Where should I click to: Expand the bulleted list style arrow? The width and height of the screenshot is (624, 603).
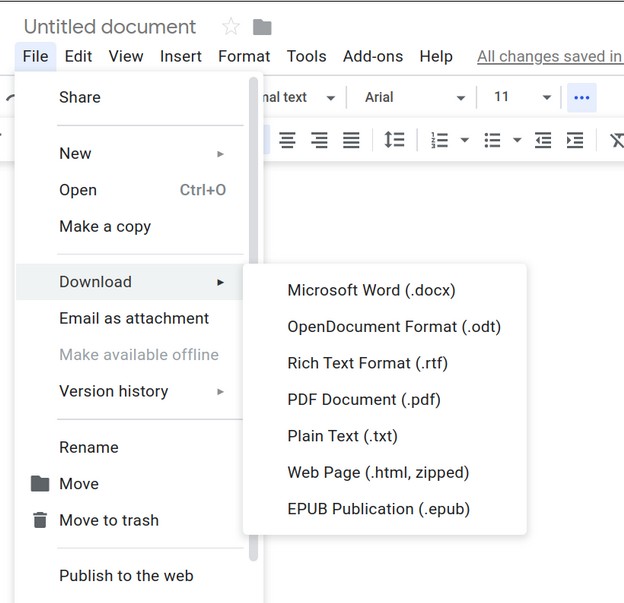(x=517, y=141)
